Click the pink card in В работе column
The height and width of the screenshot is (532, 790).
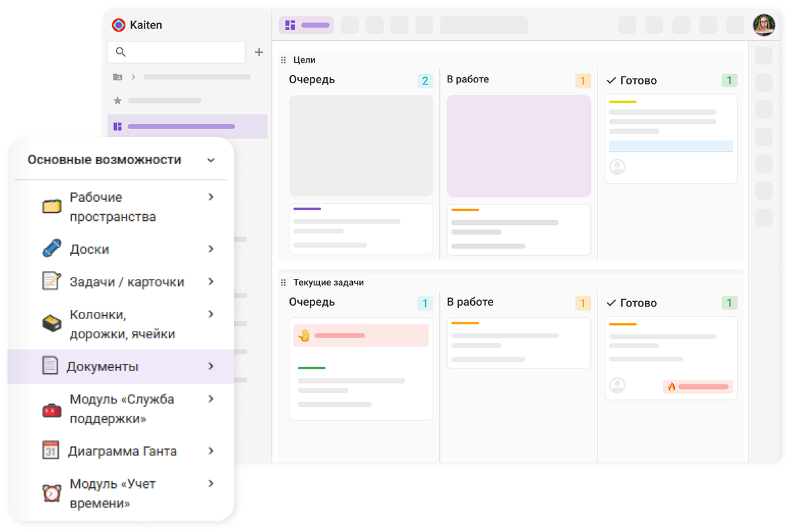(518, 146)
